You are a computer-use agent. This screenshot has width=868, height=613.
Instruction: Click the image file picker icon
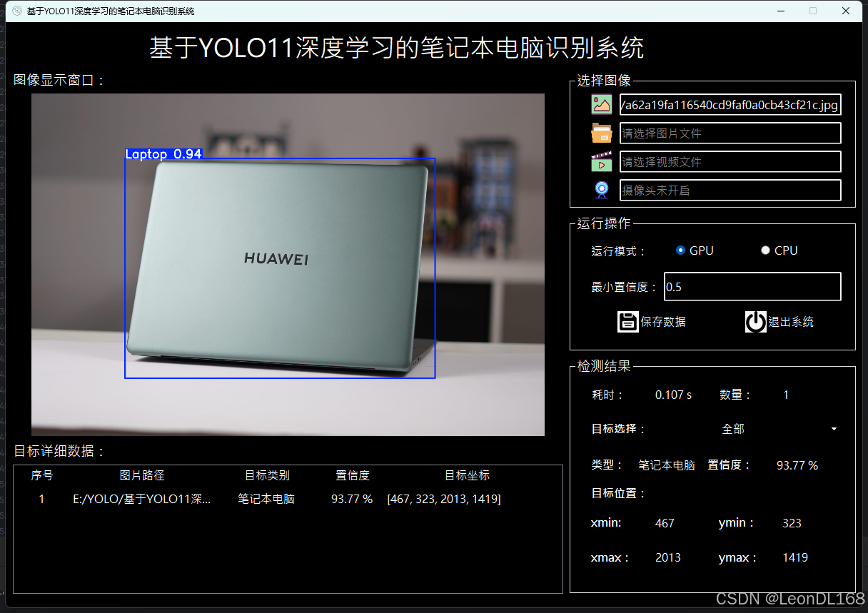[602, 105]
